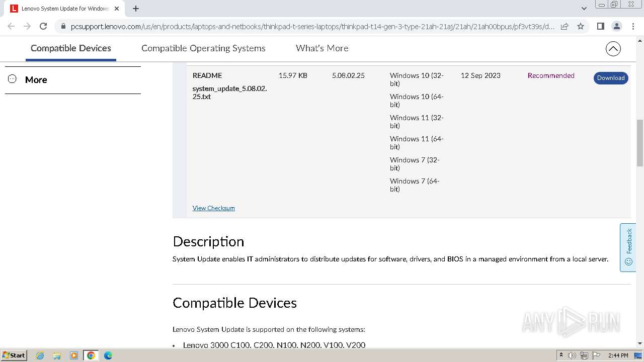This screenshot has width=644, height=362.
Task: Download the README file
Action: (x=611, y=78)
